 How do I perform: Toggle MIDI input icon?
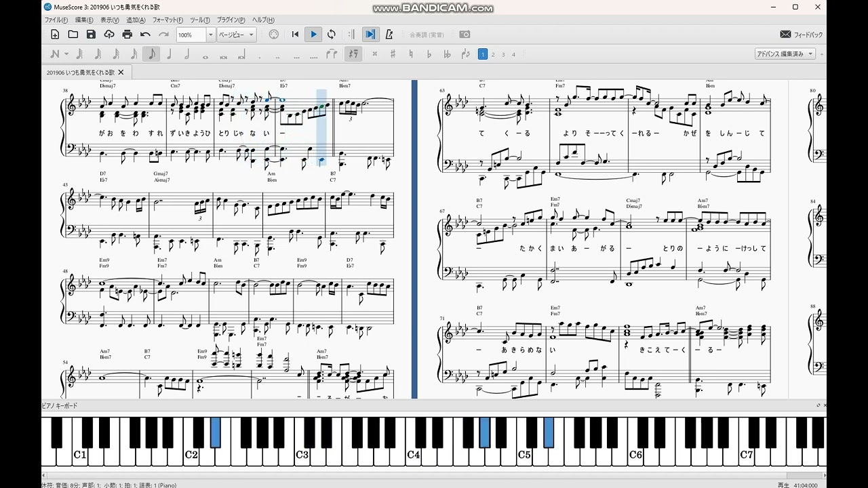coord(274,35)
